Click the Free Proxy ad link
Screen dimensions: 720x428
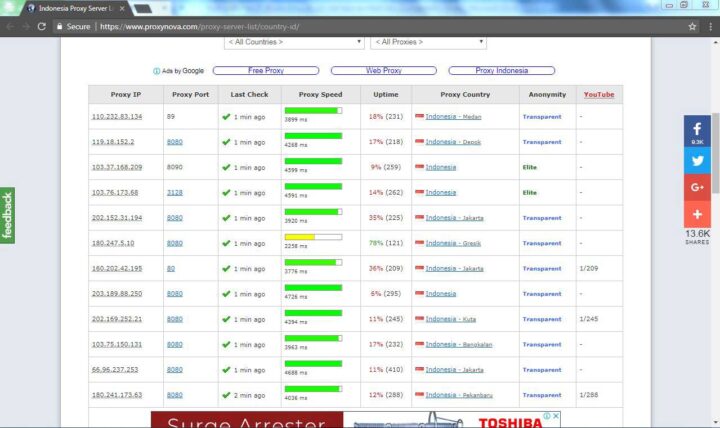click(x=266, y=70)
